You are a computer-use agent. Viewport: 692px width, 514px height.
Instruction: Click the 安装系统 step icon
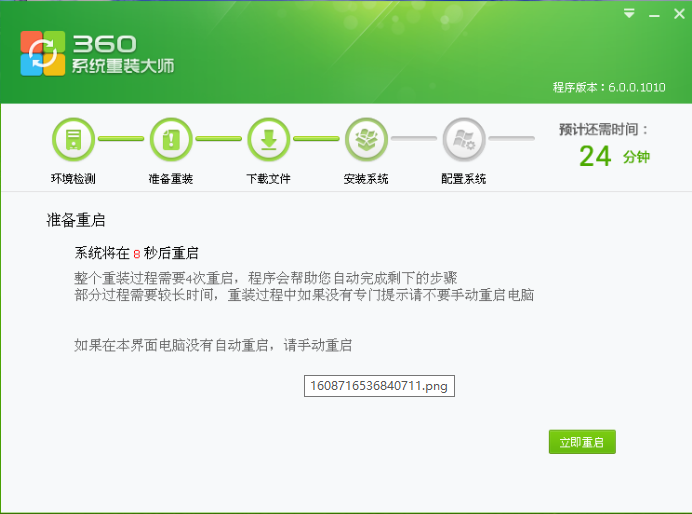point(366,139)
